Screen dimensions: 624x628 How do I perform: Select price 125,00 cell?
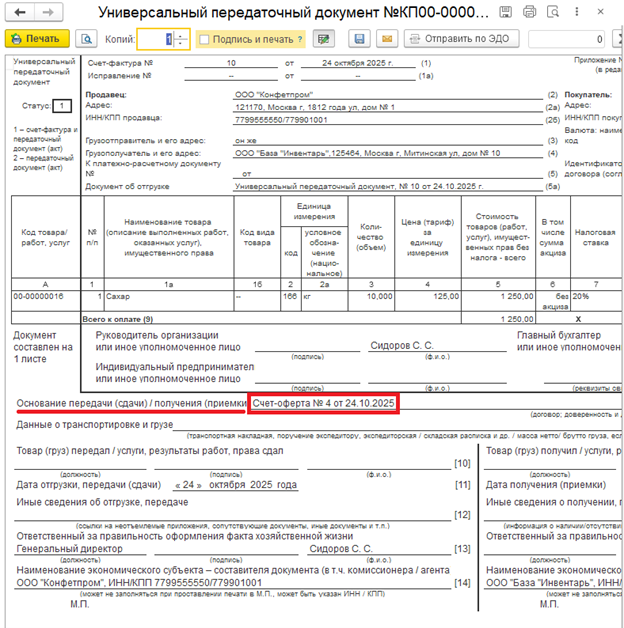click(428, 301)
